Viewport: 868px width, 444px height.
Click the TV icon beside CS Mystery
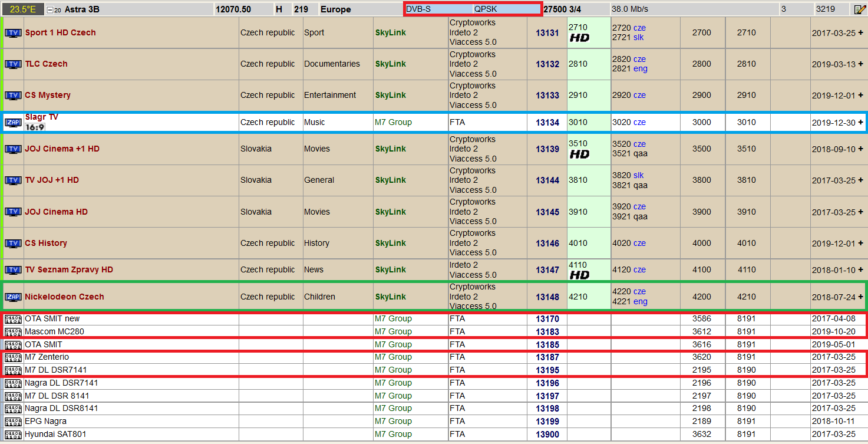pos(13,96)
